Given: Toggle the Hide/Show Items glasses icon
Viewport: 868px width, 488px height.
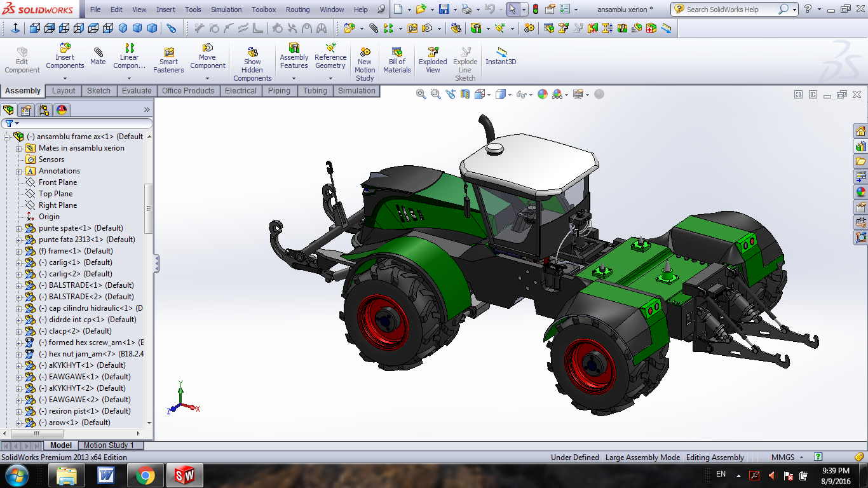Looking at the screenshot, I should [x=521, y=94].
